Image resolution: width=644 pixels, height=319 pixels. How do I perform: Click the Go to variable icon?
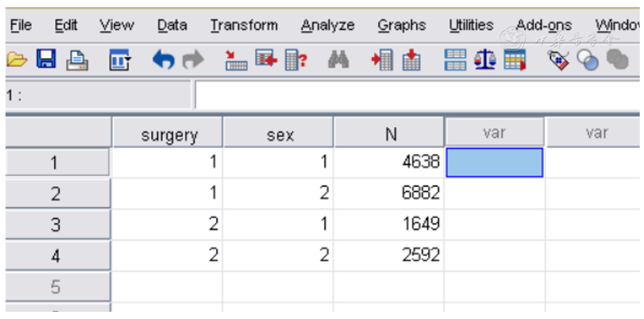[x=266, y=60]
